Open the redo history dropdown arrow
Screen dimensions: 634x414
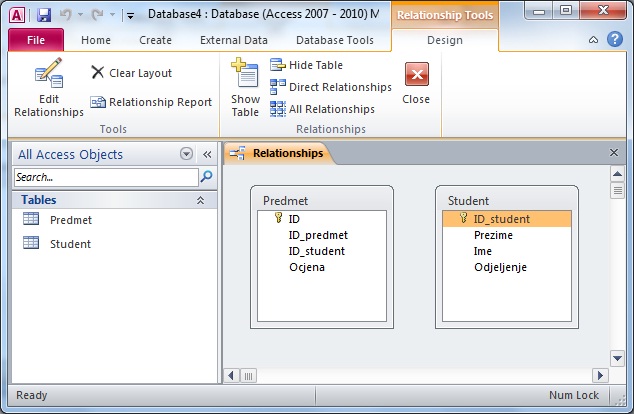112,15
